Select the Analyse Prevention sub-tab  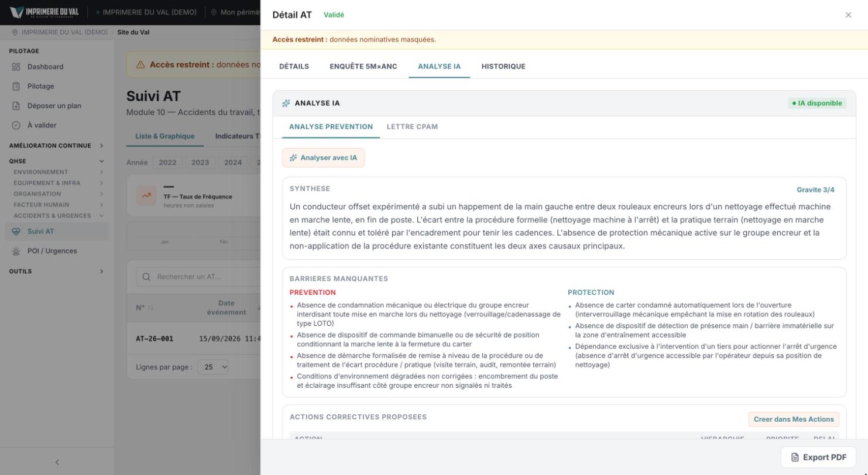331,127
